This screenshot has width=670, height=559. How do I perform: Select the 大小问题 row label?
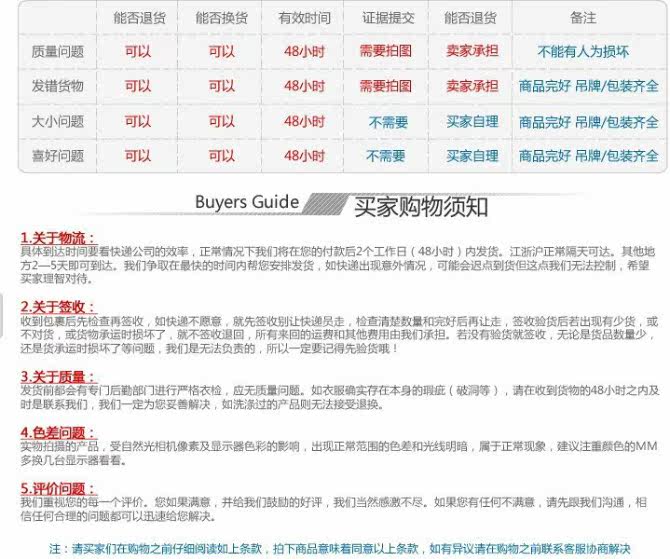click(x=58, y=121)
